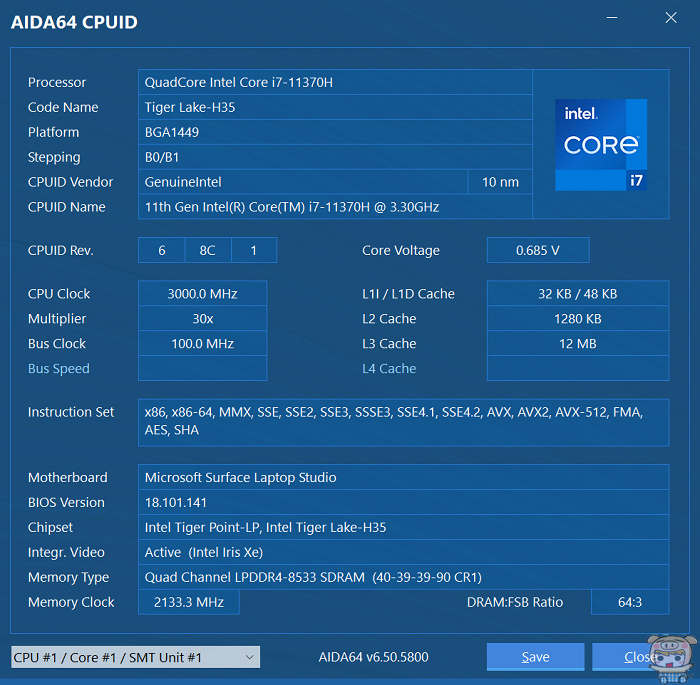Select the CPUID Name value field
This screenshot has width=700, height=685.
pos(335,207)
